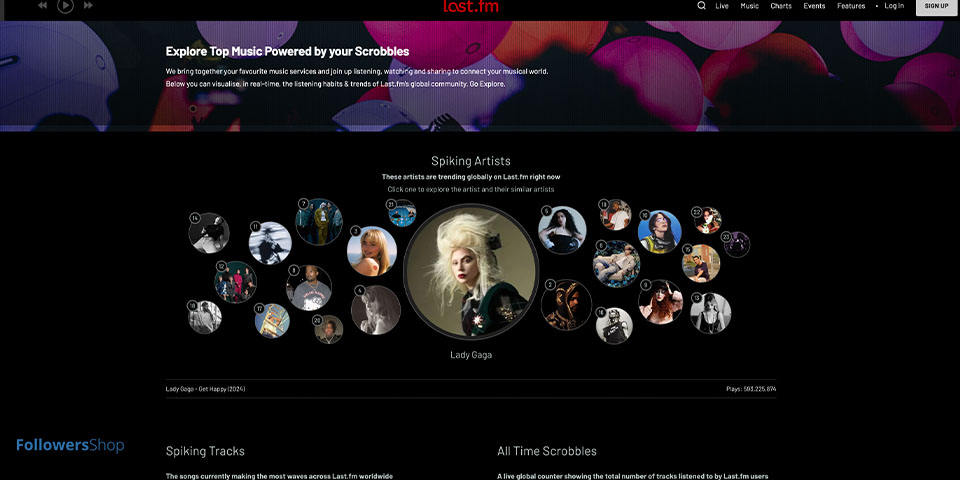Click the Spiking Tracks heading
The width and height of the screenshot is (960, 480).
click(x=205, y=451)
